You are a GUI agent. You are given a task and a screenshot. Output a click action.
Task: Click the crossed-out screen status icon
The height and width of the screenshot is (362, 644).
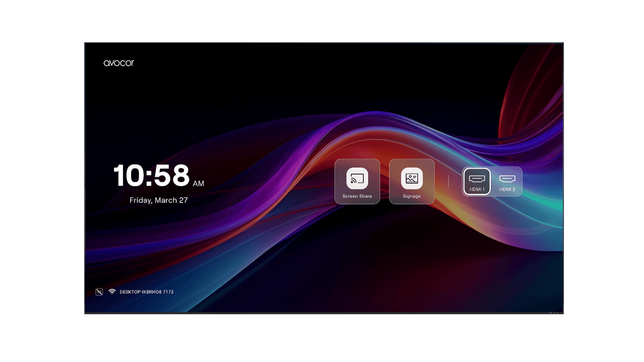pyautogui.click(x=99, y=292)
